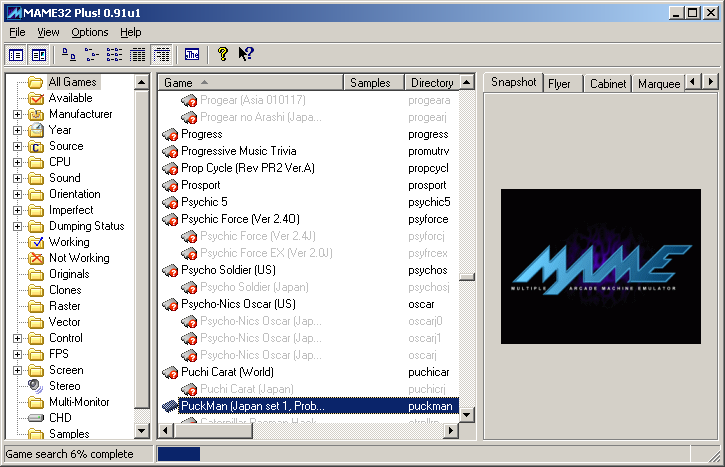Activate the context help pointer icon

(x=246, y=54)
